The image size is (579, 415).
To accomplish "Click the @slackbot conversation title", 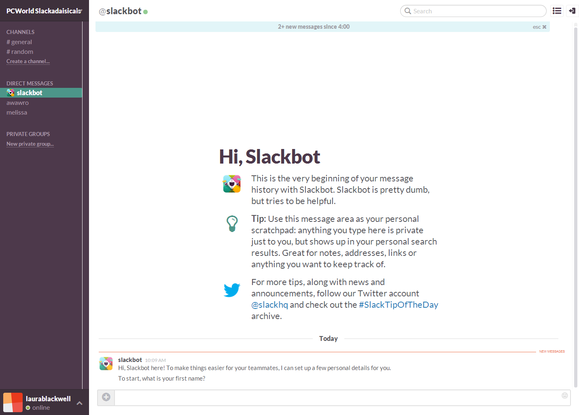I will 120,11.
